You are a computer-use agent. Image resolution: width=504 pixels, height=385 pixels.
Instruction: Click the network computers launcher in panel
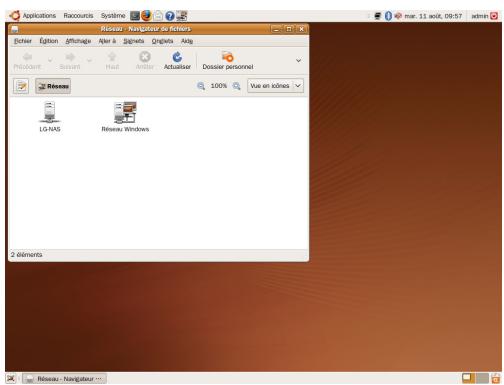coord(182,16)
